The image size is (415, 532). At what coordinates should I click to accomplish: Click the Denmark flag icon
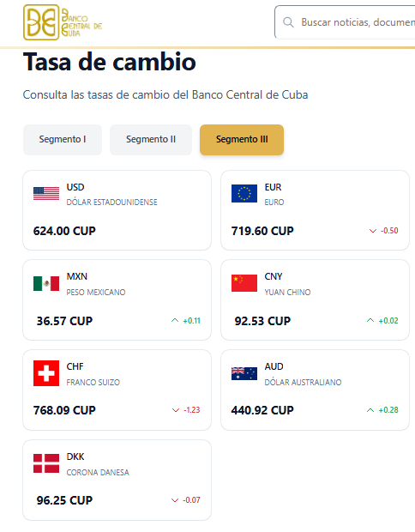click(x=46, y=463)
